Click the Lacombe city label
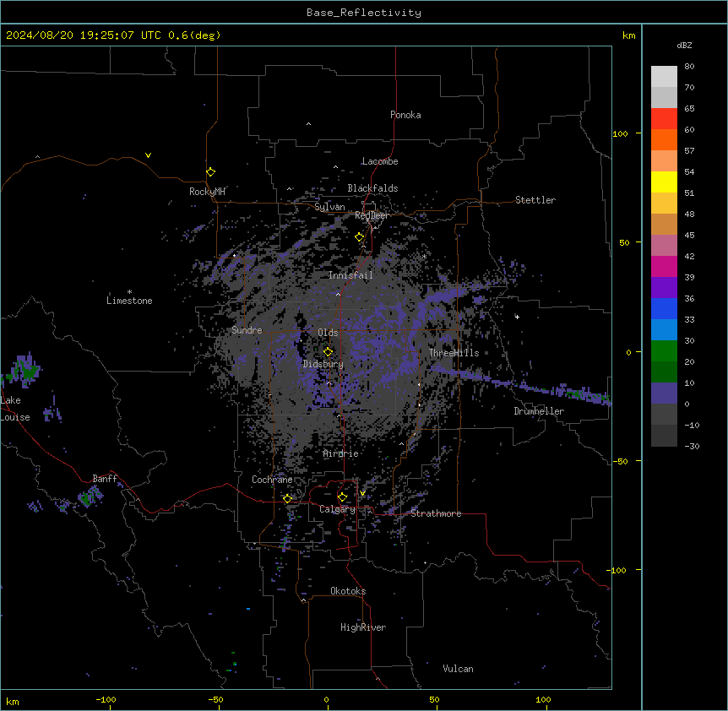Image resolution: width=728 pixels, height=711 pixels. coord(380,161)
